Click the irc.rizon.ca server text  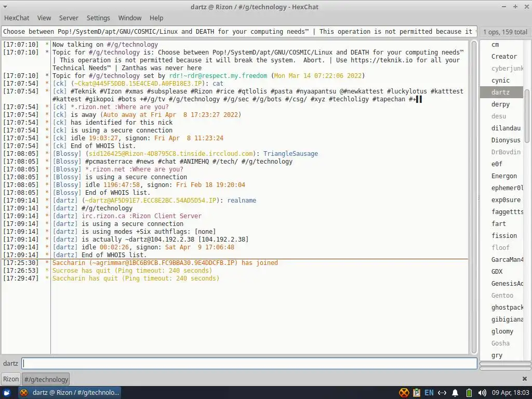tap(103, 216)
